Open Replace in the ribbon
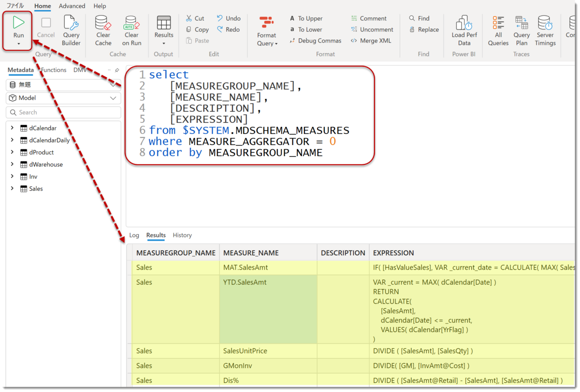The width and height of the screenshot is (580, 392). tap(424, 29)
